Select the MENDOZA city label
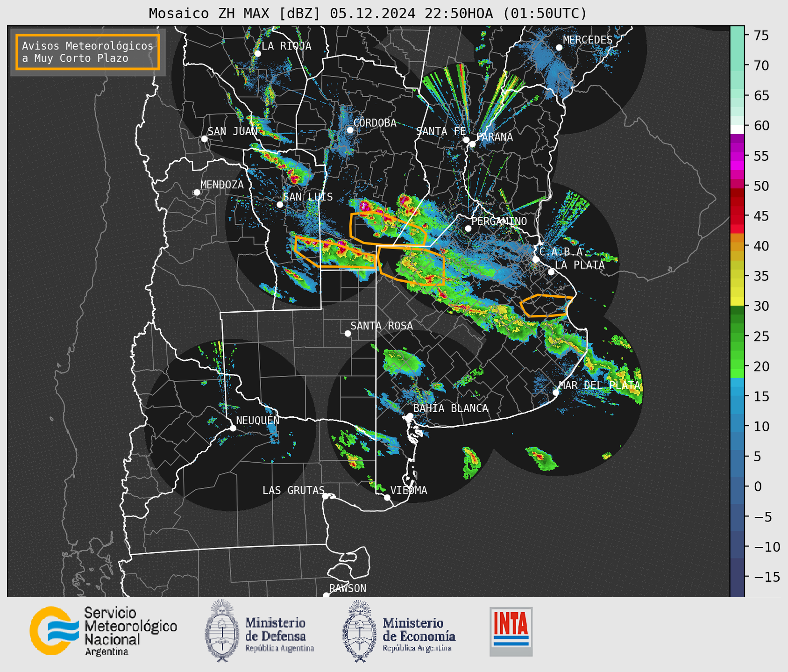This screenshot has height=672, width=788. 222,185
